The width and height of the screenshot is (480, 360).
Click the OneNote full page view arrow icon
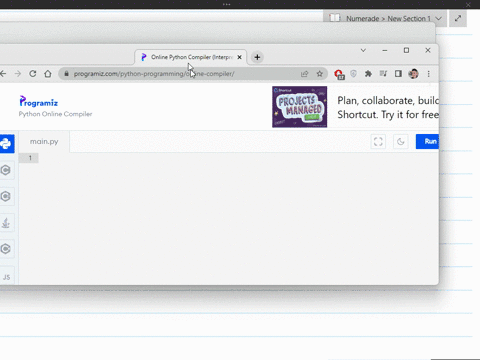(458, 18)
